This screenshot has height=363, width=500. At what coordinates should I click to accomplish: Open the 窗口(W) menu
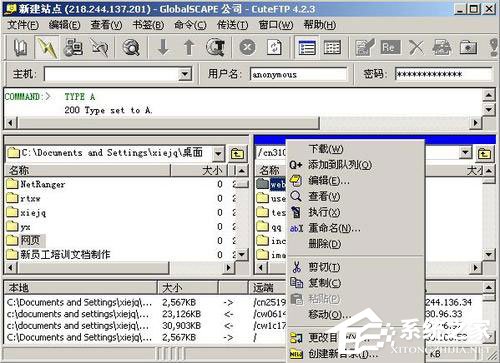(276, 25)
